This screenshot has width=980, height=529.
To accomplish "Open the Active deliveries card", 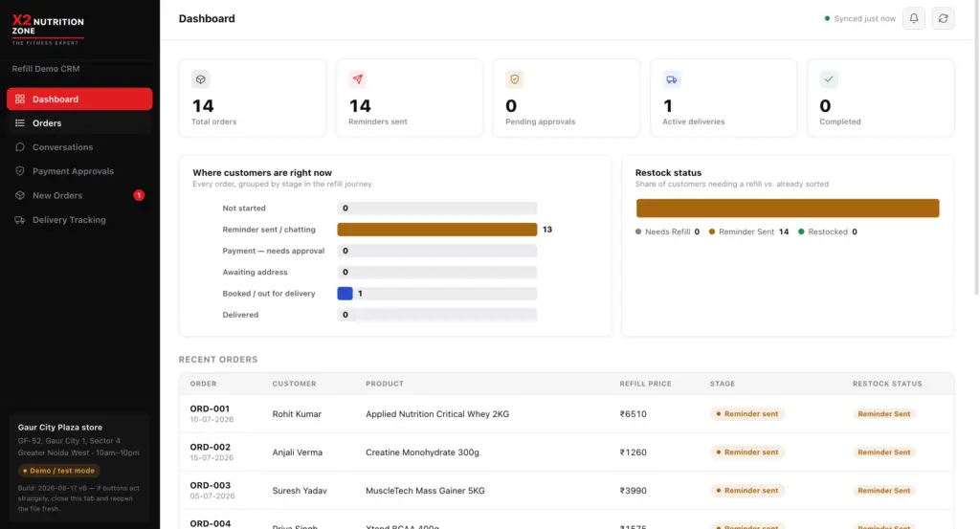I will pyautogui.click(x=724, y=98).
